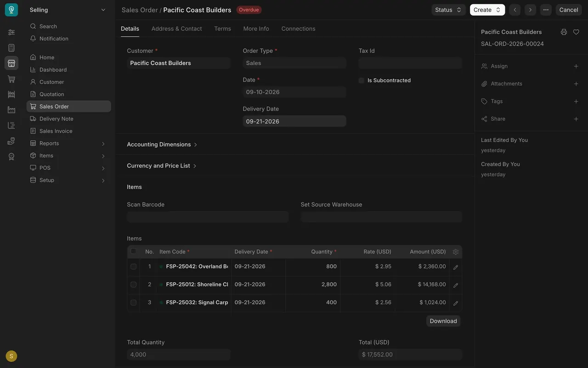Add a tag using Tags plus icon

(576, 101)
